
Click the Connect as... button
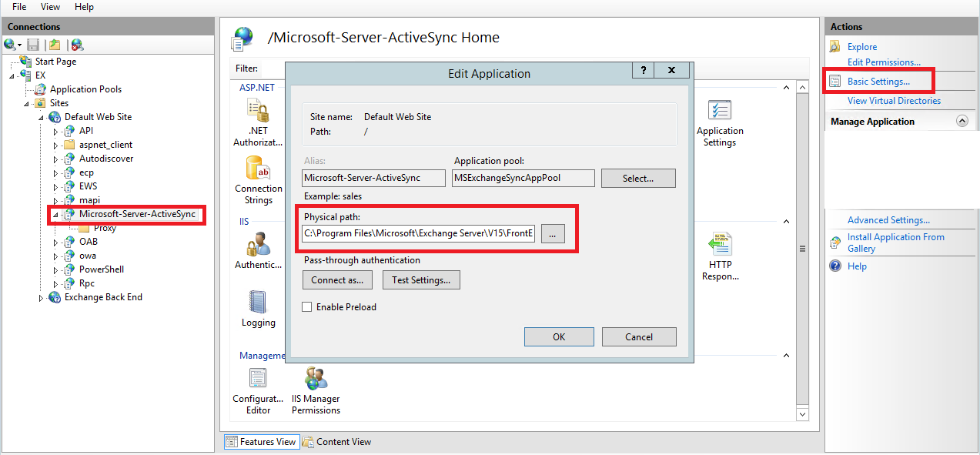[337, 279]
